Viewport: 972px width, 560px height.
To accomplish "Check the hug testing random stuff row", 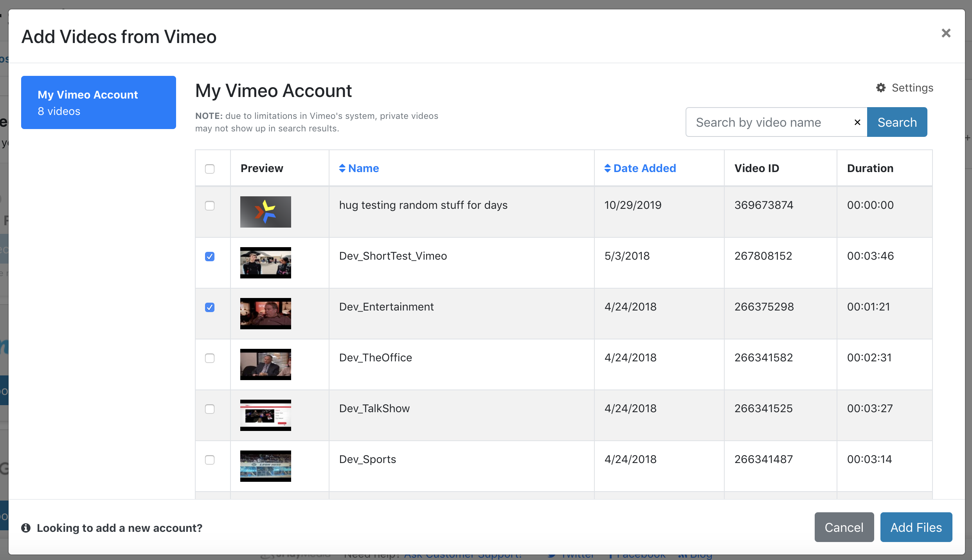I will click(x=210, y=206).
